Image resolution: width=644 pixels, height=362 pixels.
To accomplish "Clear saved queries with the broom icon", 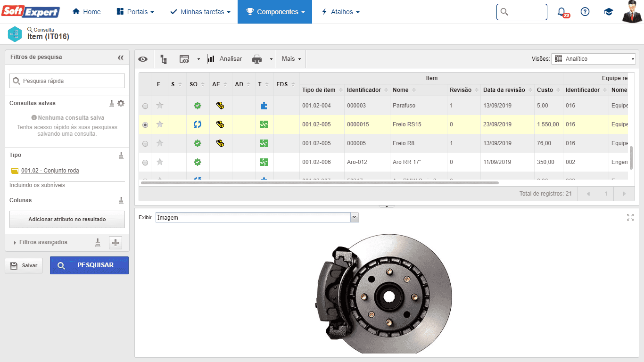I will [112, 103].
